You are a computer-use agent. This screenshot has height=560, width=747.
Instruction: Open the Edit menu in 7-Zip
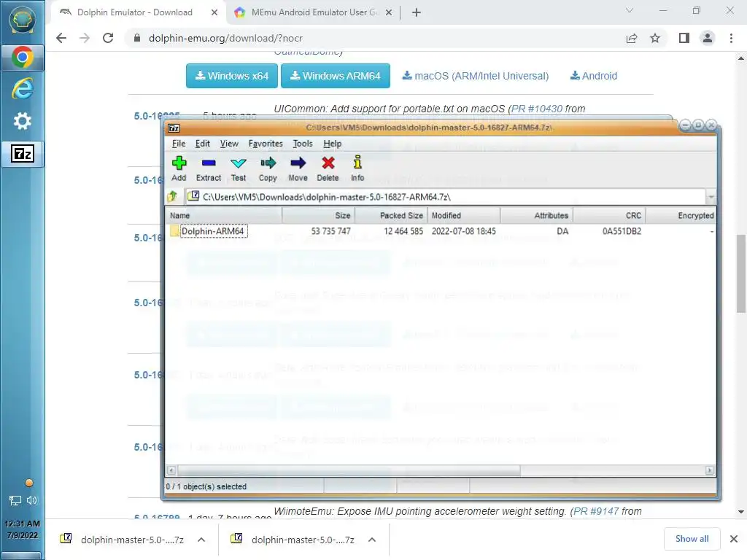pos(203,144)
